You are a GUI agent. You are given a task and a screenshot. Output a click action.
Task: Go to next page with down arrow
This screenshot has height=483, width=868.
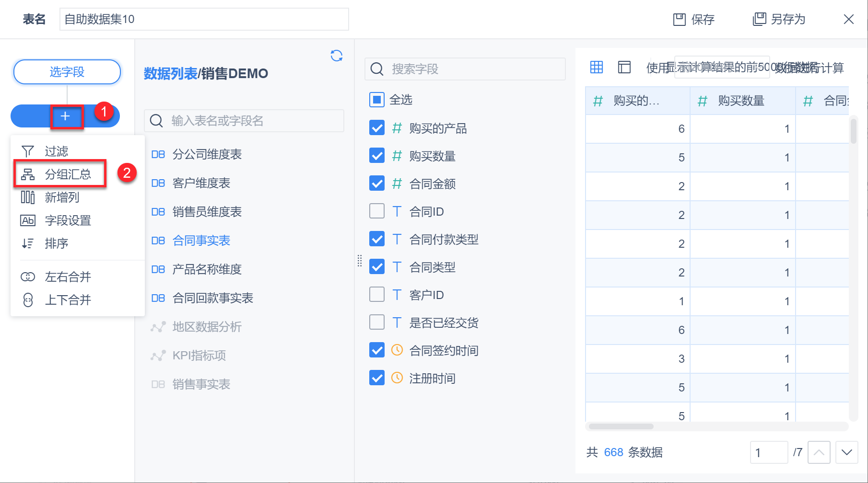[846, 452]
